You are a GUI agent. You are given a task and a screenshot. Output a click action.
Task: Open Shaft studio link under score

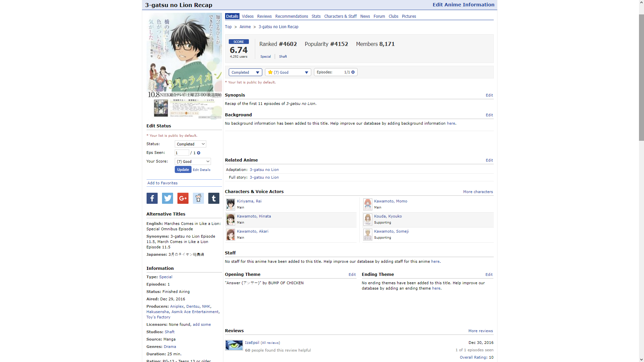point(283,57)
